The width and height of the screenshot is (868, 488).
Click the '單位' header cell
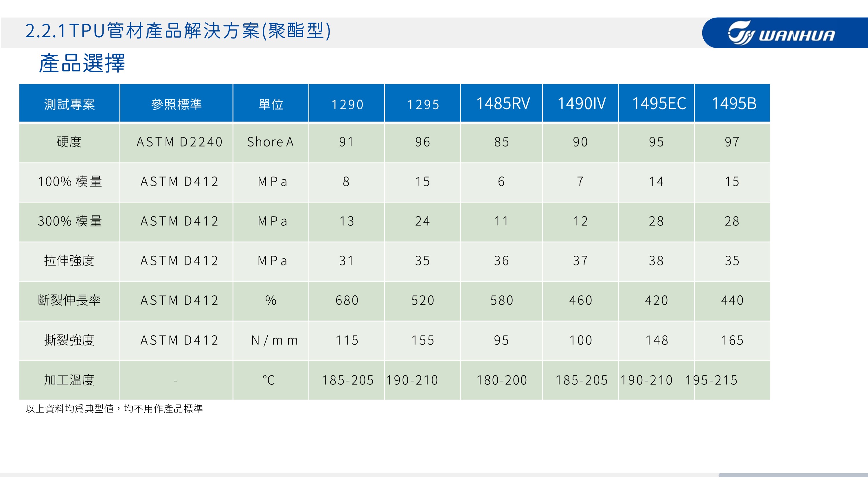271,103
